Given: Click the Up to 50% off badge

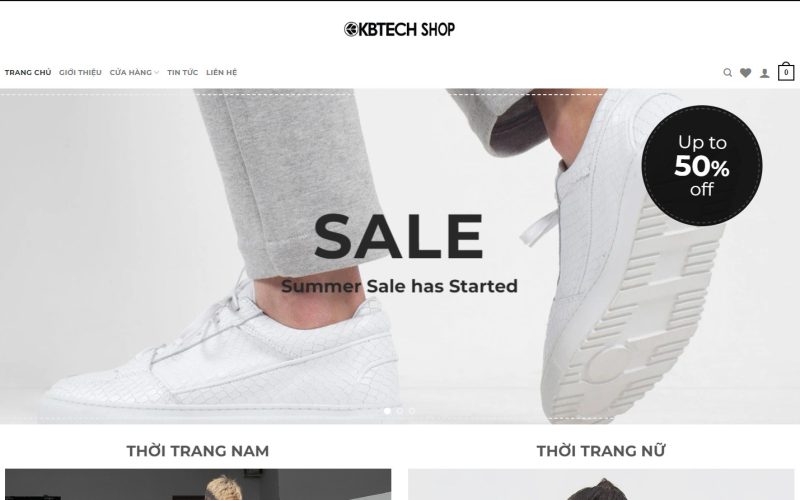Looking at the screenshot, I should pos(702,166).
